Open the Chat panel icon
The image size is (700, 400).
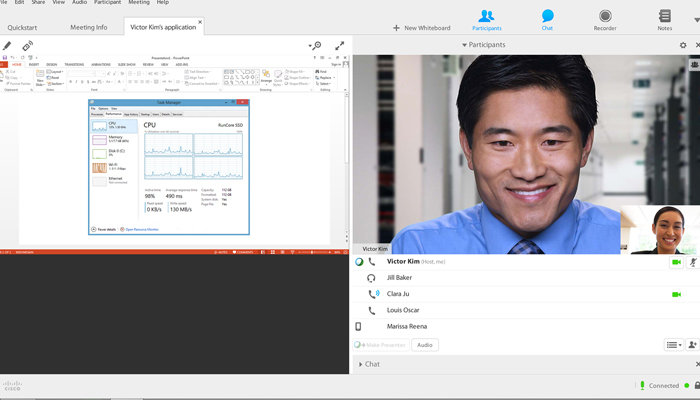(x=548, y=18)
